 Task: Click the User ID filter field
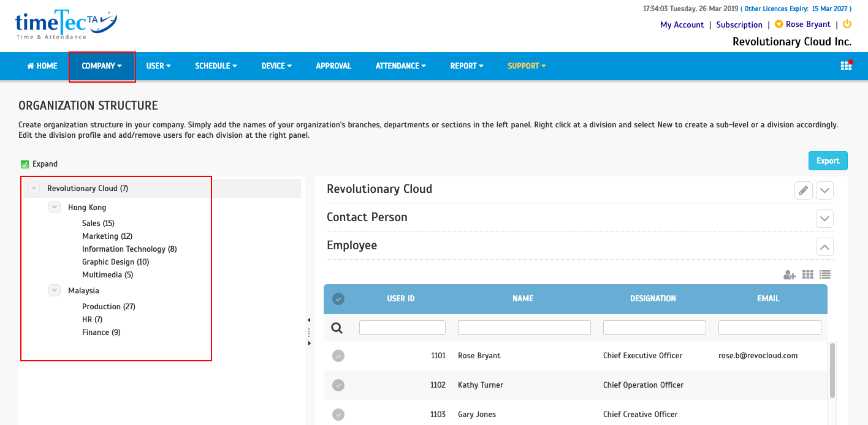[402, 328]
